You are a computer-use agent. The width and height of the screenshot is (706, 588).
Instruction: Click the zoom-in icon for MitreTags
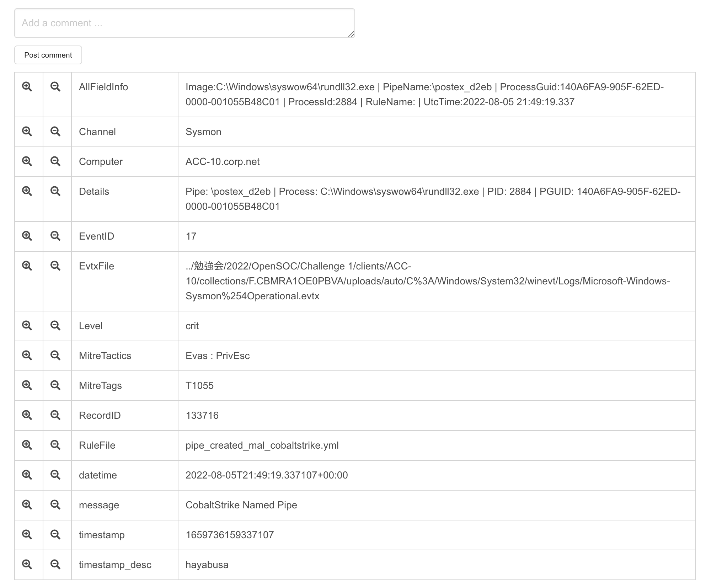27,385
